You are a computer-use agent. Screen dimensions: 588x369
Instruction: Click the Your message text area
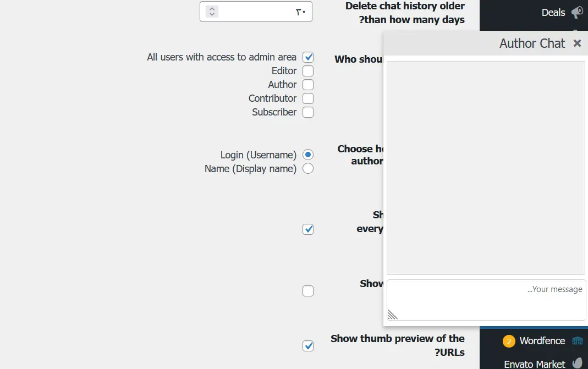click(x=486, y=299)
